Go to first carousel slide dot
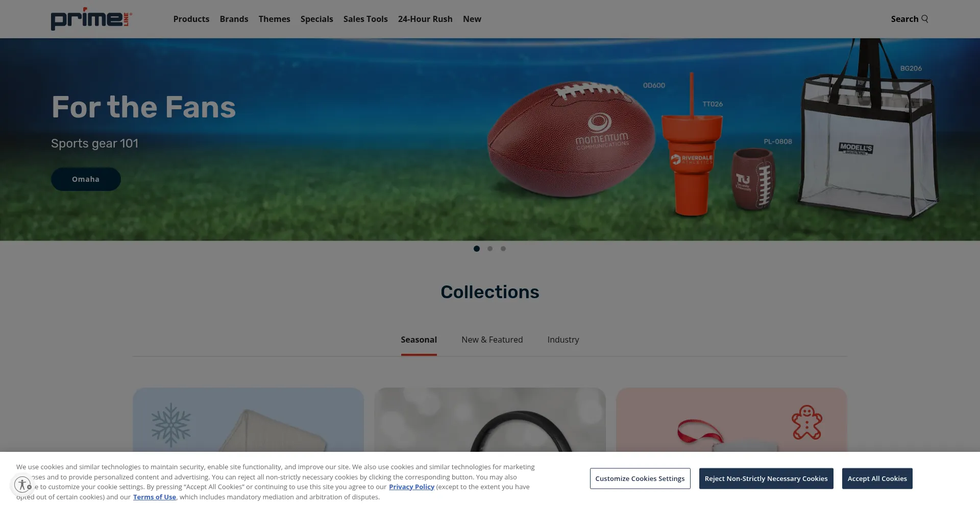This screenshot has width=980, height=507. point(477,249)
